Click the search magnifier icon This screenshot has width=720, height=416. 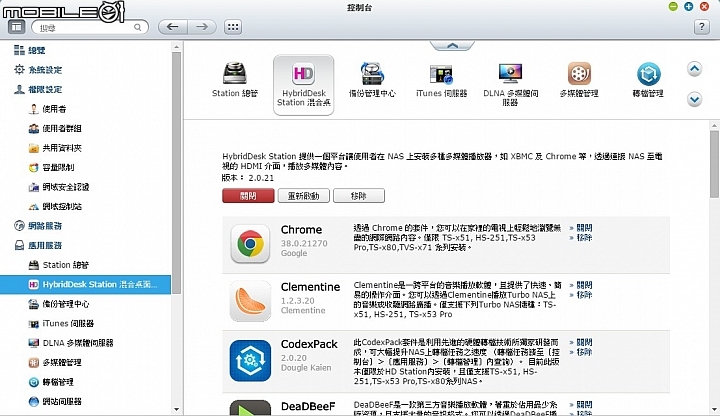[x=137, y=28]
